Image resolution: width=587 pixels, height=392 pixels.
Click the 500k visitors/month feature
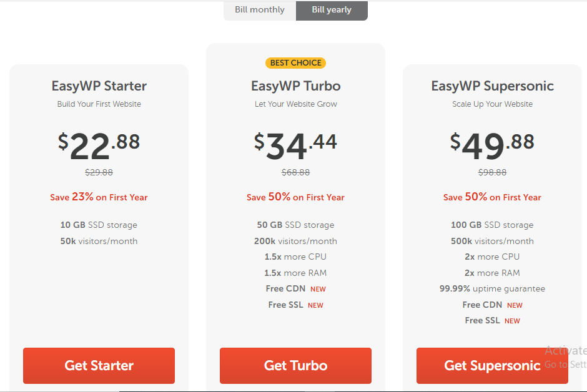coord(492,241)
